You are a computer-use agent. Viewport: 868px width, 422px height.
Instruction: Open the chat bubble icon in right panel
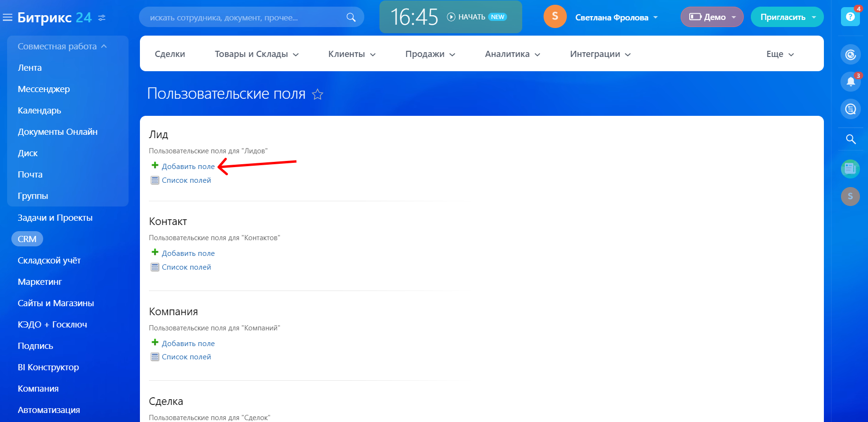pyautogui.click(x=850, y=109)
